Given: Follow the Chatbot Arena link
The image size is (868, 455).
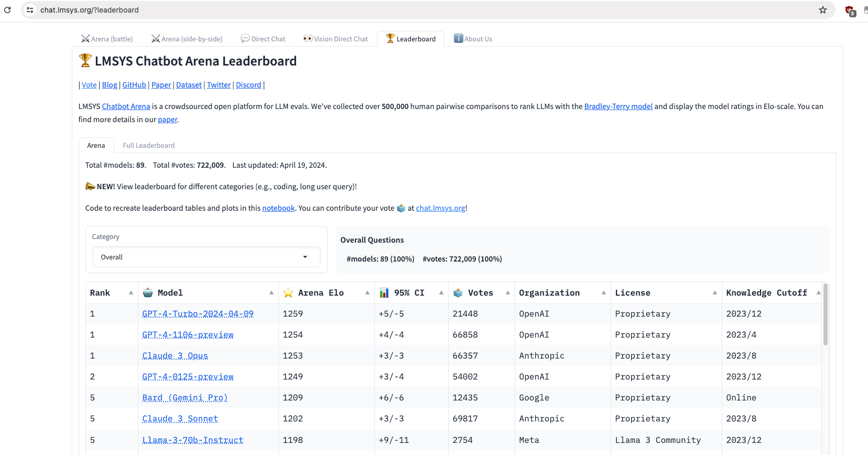Looking at the screenshot, I should [126, 106].
